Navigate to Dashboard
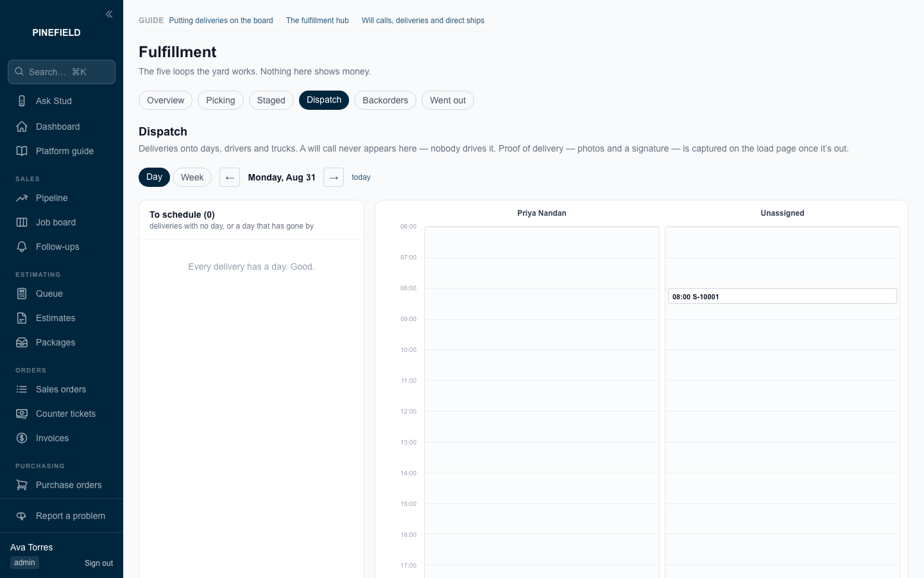 [62, 127]
